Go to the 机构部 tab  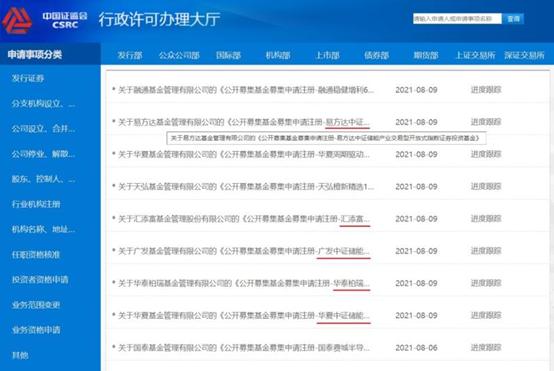point(278,55)
